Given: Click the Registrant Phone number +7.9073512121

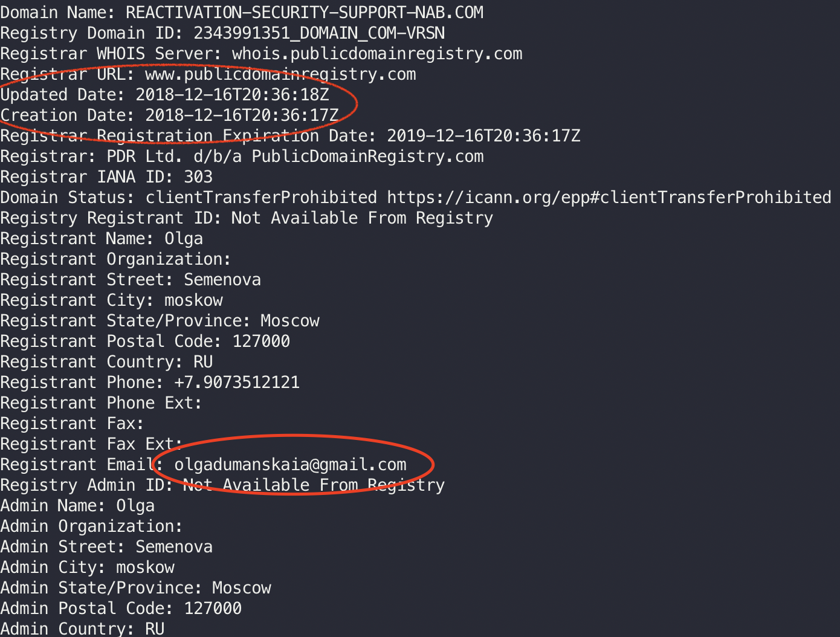Looking at the screenshot, I should tap(237, 383).
